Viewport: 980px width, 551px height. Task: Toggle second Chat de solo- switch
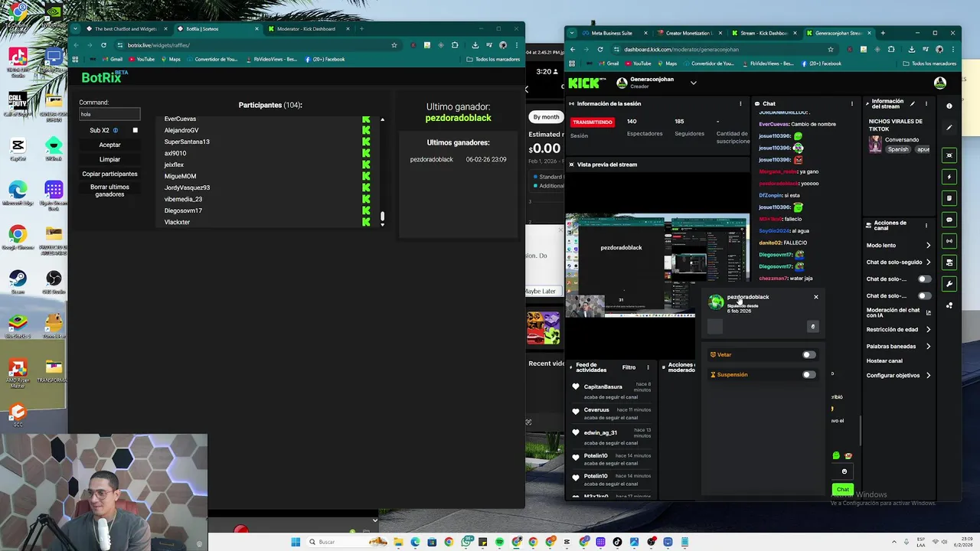pyautogui.click(x=925, y=295)
